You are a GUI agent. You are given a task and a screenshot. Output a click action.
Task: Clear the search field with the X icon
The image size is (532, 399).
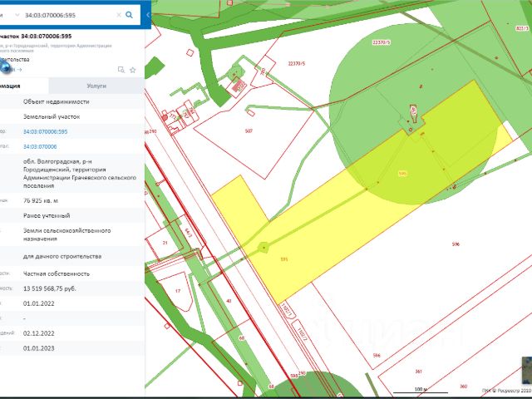119,15
